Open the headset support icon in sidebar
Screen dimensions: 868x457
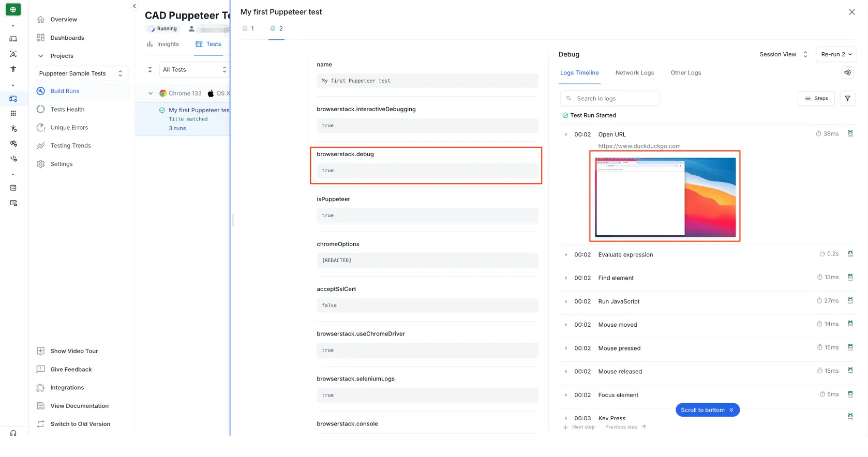13,433
